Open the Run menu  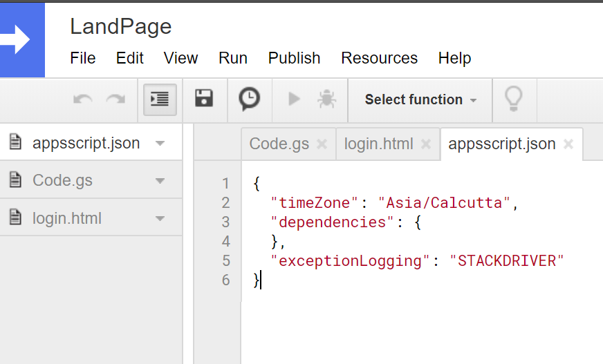pos(232,58)
